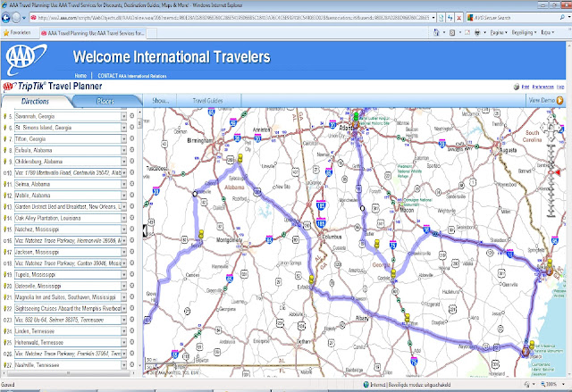Click the Magnolia Inn and Suites field

[68, 297]
